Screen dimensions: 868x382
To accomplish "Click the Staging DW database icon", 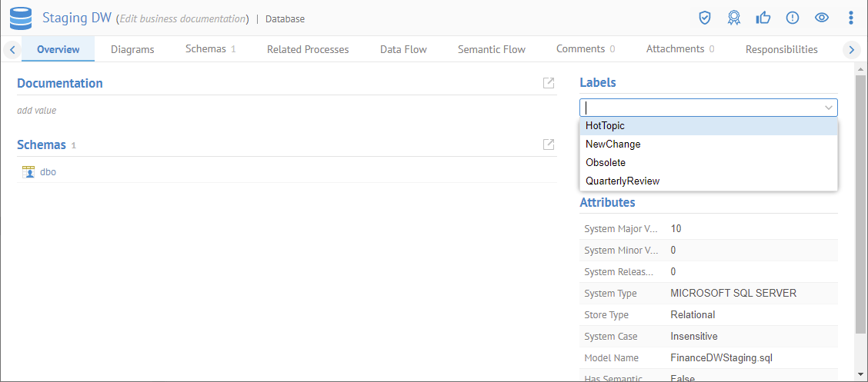I will click(x=21, y=18).
